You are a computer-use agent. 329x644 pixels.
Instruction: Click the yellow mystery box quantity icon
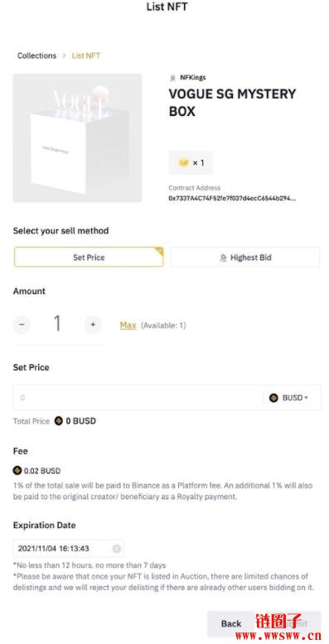[183, 162]
